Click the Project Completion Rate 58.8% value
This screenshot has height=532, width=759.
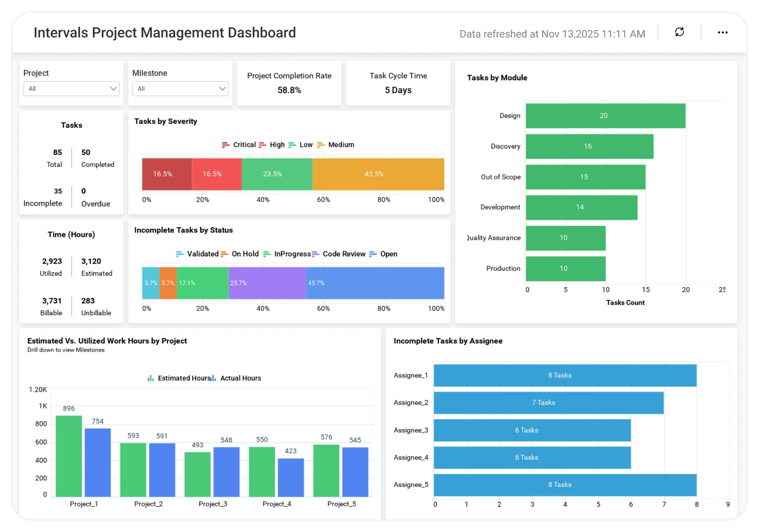tap(289, 90)
